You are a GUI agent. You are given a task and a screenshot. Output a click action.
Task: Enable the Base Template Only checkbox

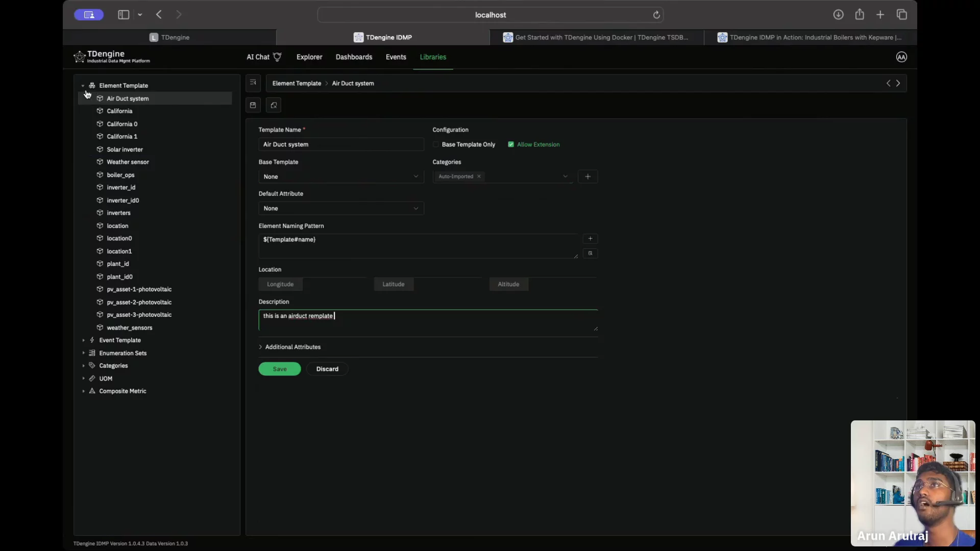436,145
